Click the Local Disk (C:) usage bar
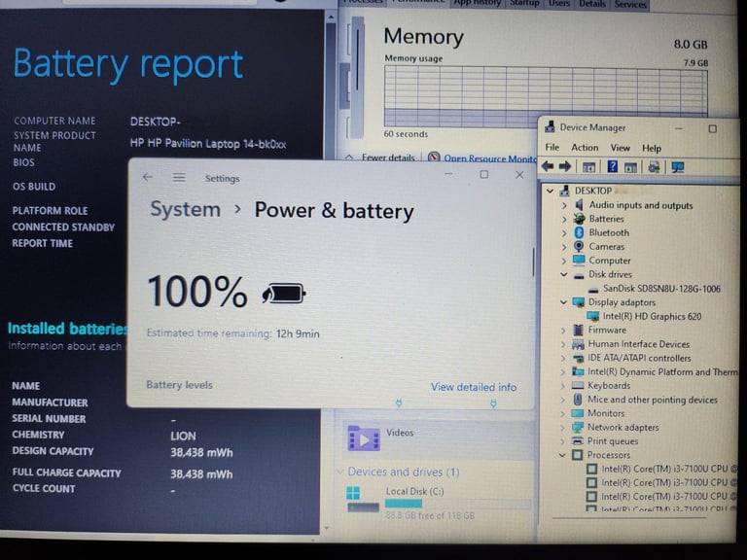 point(457,504)
